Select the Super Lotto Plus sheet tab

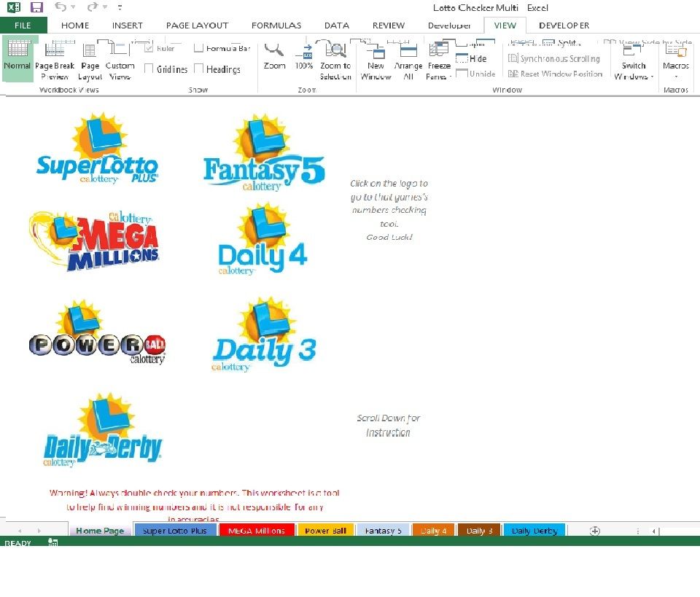coord(175,531)
